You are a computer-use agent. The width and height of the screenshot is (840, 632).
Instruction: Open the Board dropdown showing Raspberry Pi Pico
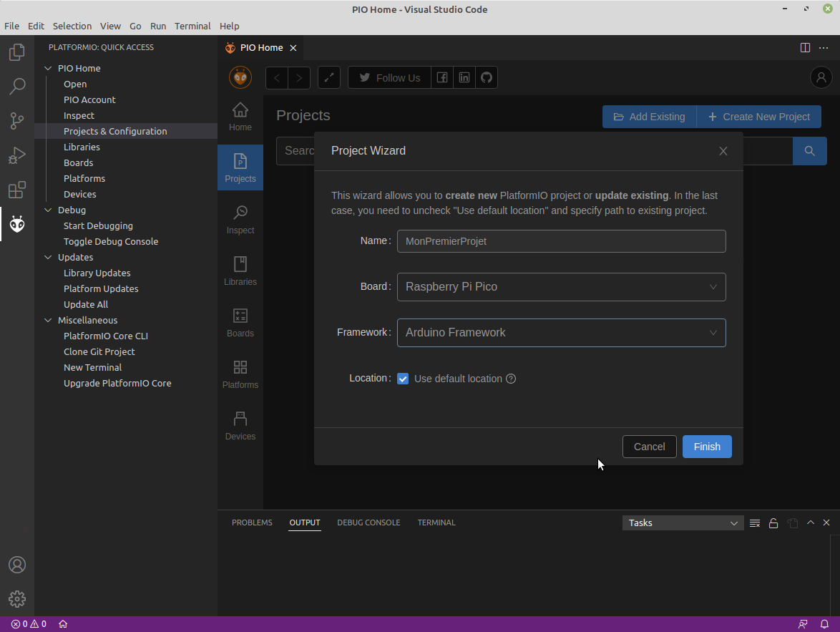pos(562,287)
